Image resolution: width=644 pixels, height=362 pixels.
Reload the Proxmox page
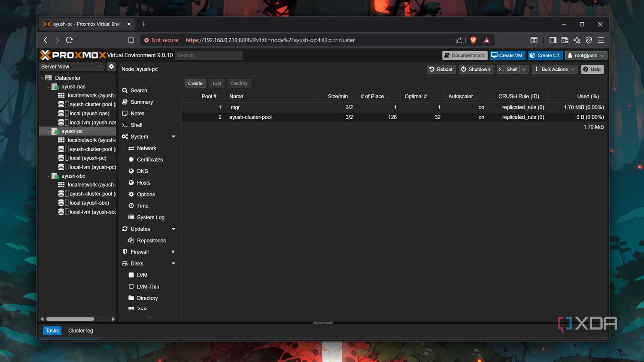pyautogui.click(x=69, y=40)
